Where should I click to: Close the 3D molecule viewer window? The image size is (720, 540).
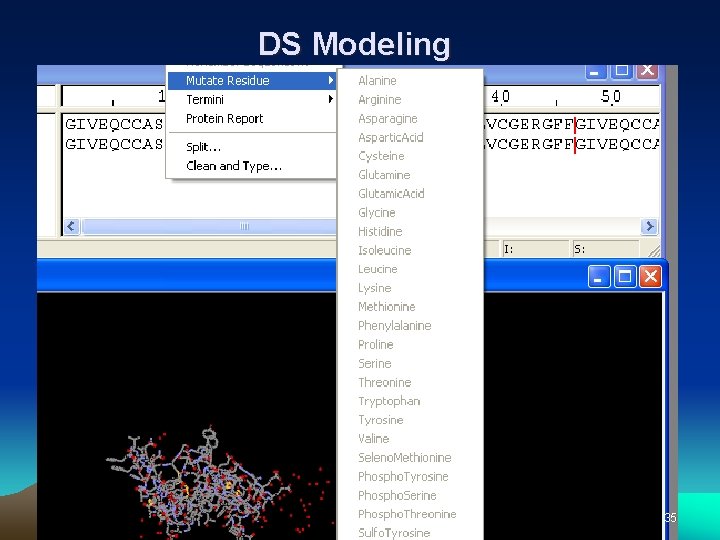[650, 277]
